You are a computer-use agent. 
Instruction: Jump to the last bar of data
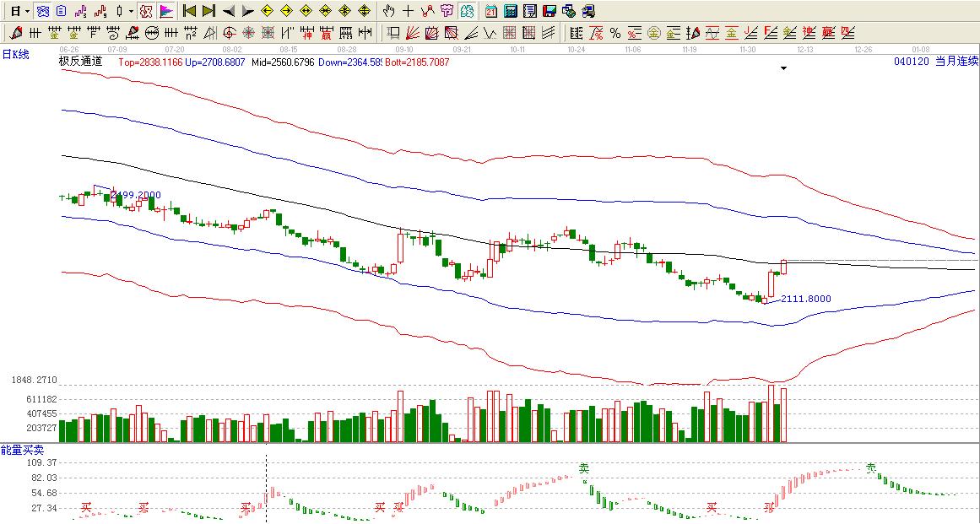(x=208, y=11)
